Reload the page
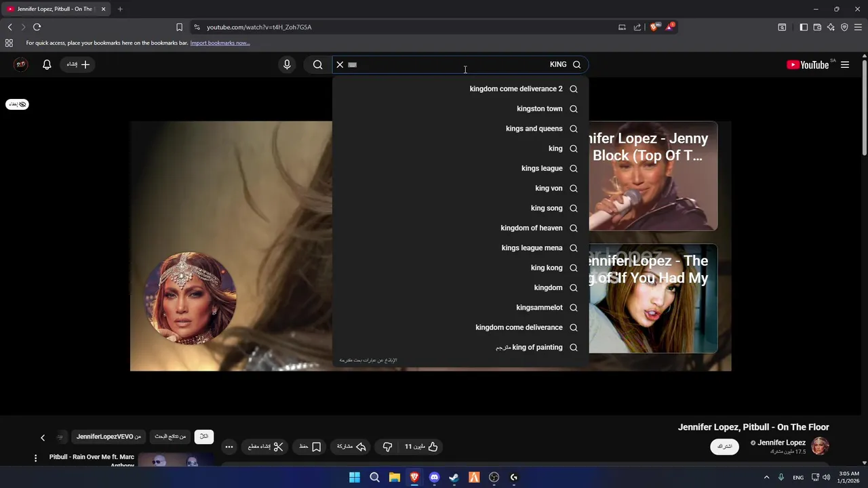This screenshot has height=488, width=868. [x=37, y=27]
